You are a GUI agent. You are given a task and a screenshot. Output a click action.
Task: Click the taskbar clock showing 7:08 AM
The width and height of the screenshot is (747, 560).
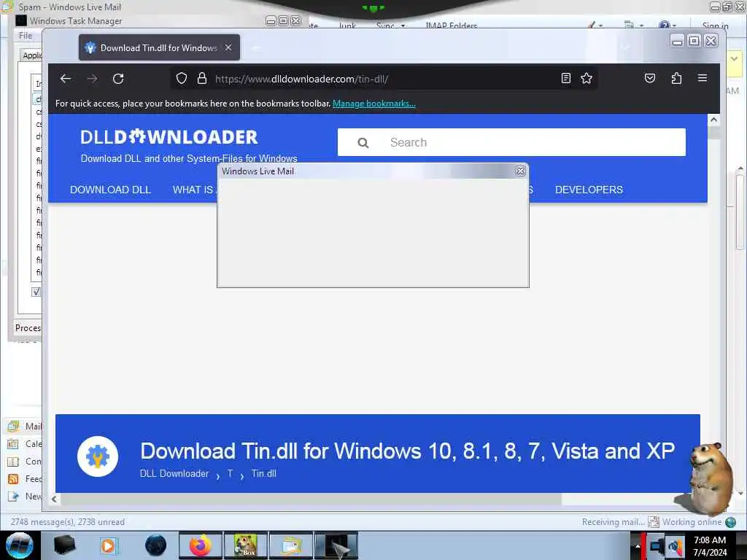[x=710, y=545]
